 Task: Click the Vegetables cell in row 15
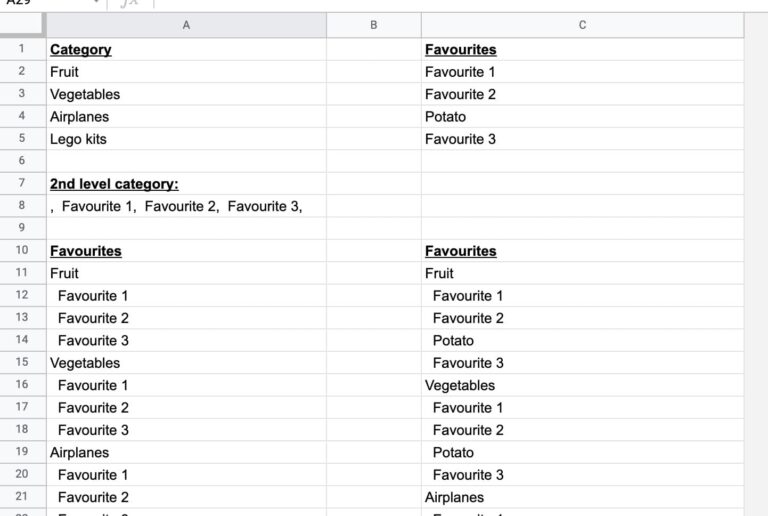(85, 363)
